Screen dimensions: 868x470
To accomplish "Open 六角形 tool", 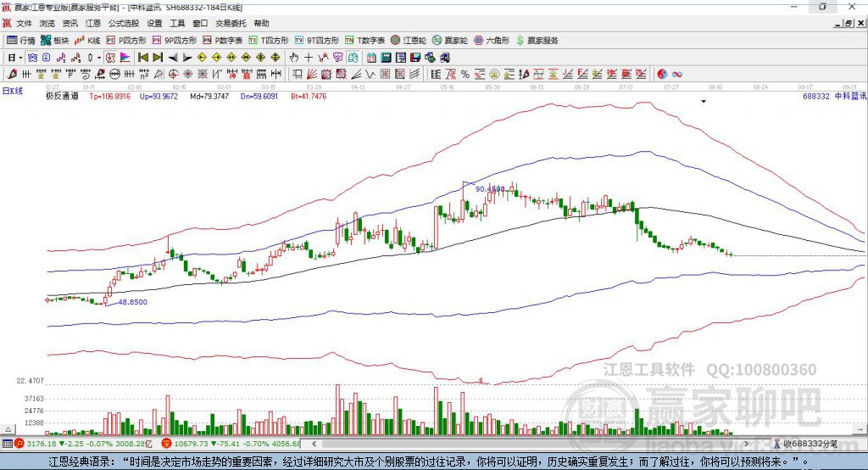I will pos(492,41).
